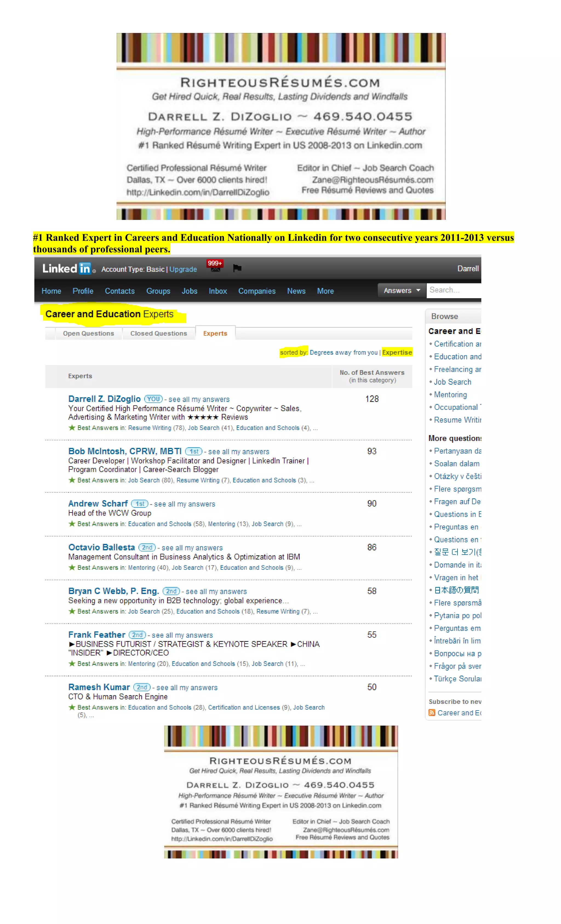Open the Jobs menu

point(189,291)
